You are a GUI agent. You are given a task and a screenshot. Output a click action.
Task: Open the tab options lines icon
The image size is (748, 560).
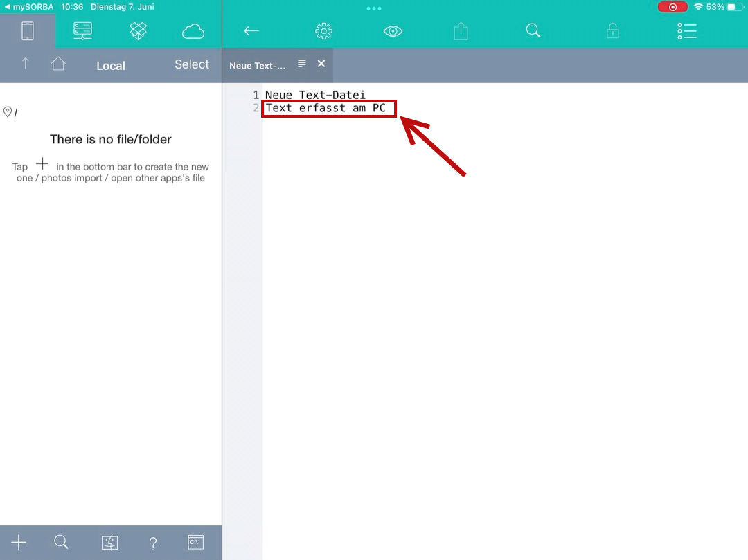pos(302,64)
